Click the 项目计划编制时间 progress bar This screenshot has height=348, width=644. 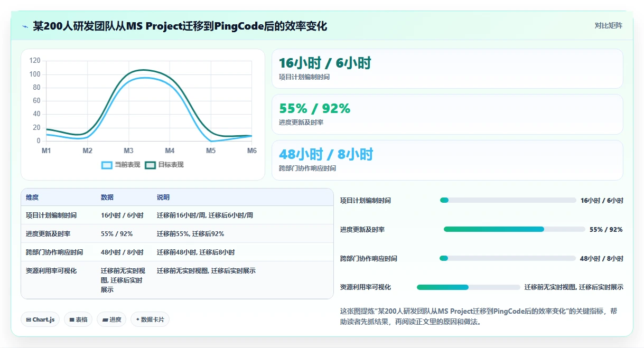(508, 200)
